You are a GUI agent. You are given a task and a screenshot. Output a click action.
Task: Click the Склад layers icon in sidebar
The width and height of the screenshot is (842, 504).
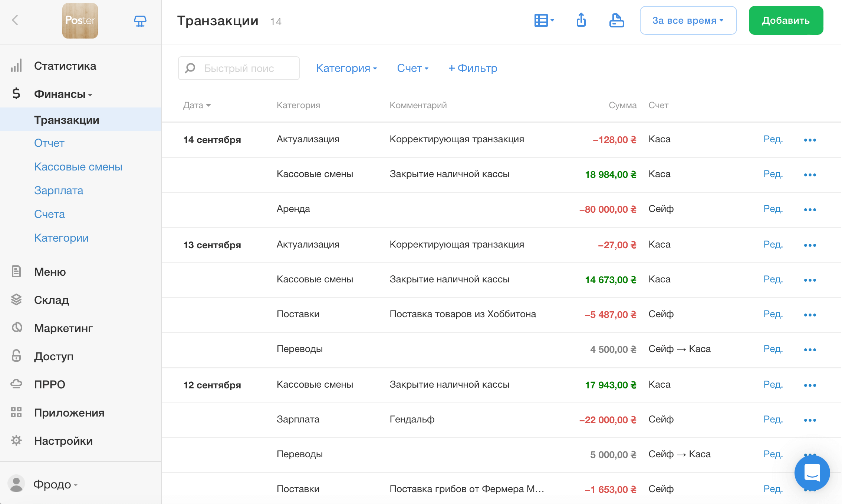(16, 300)
